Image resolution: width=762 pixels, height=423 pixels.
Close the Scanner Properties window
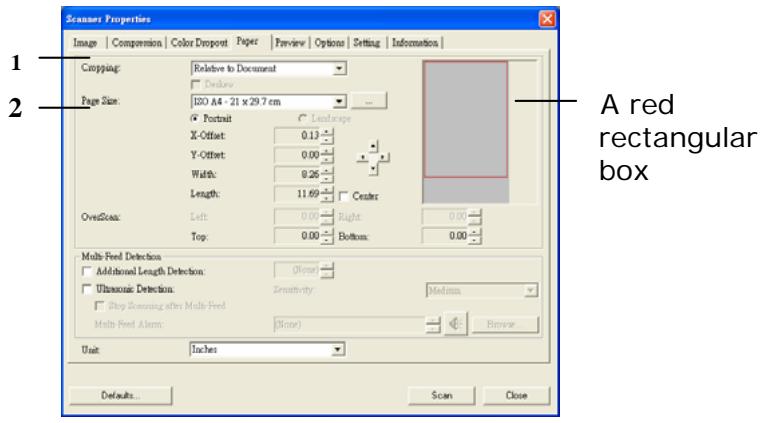pos(547,19)
